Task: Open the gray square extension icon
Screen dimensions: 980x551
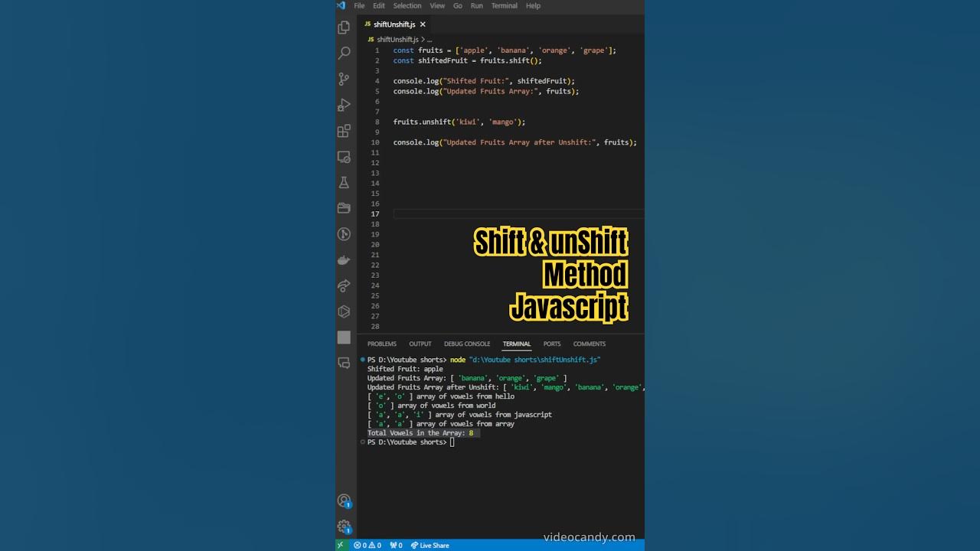Action: pyautogui.click(x=344, y=337)
